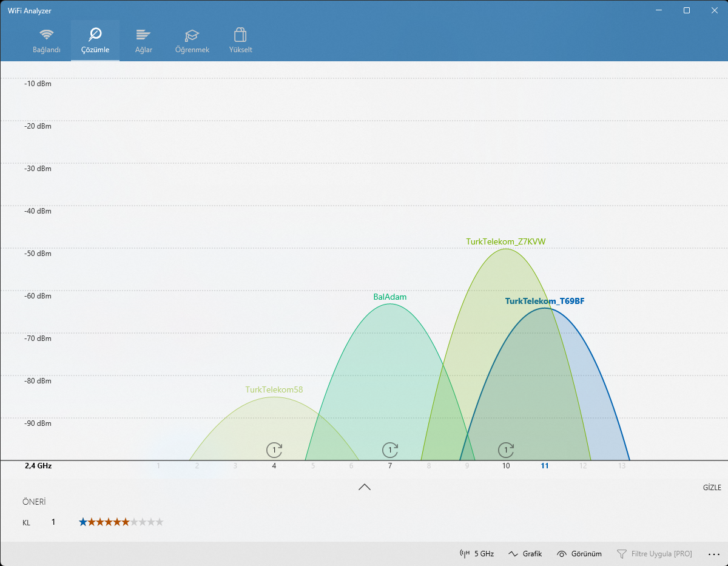Close the WiFi Analyzer window
Screen dimensions: 728x566
click(x=714, y=10)
